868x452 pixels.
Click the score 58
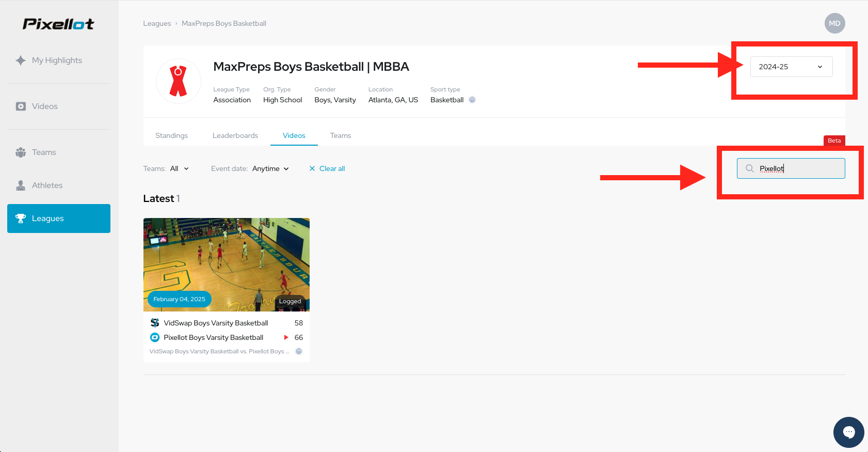click(x=299, y=323)
